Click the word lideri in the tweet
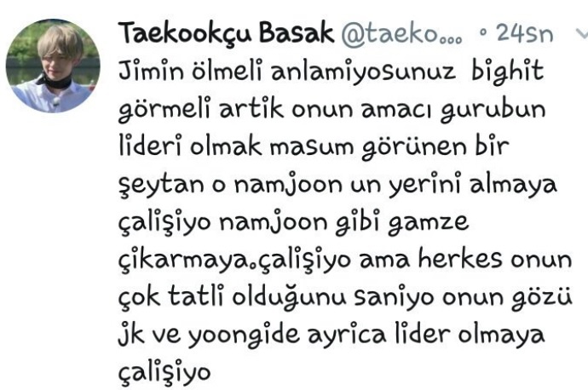This screenshot has height=390, width=588. (150, 146)
